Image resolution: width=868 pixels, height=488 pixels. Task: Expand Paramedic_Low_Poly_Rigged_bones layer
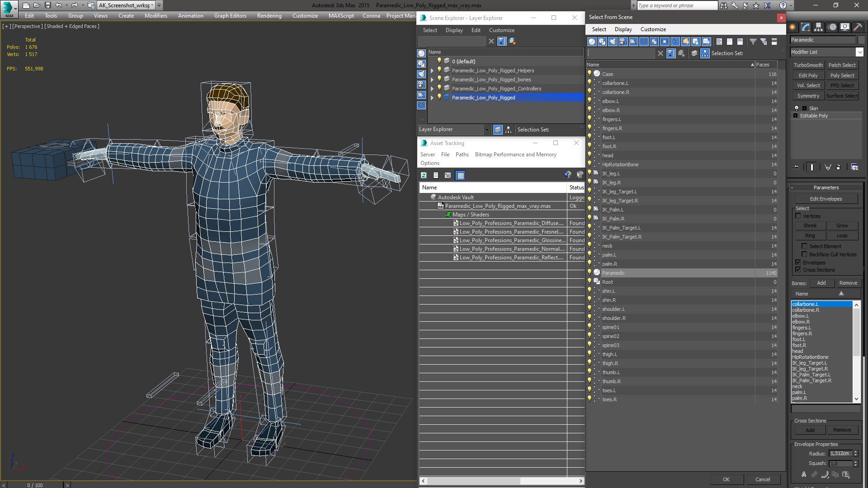(x=432, y=80)
